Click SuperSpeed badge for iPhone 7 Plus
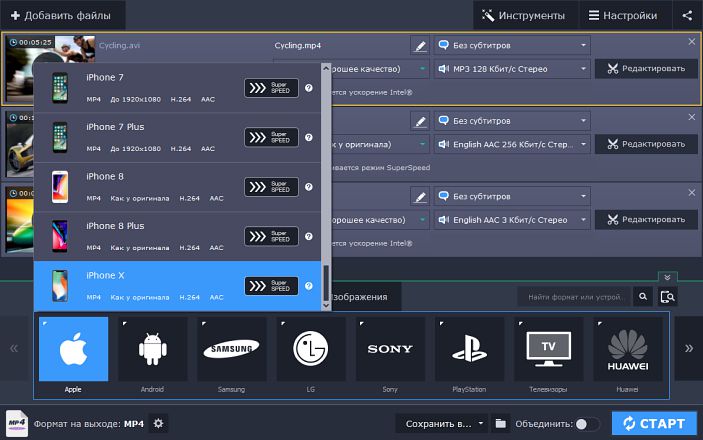Viewport: 703px width, 440px height. (x=271, y=137)
